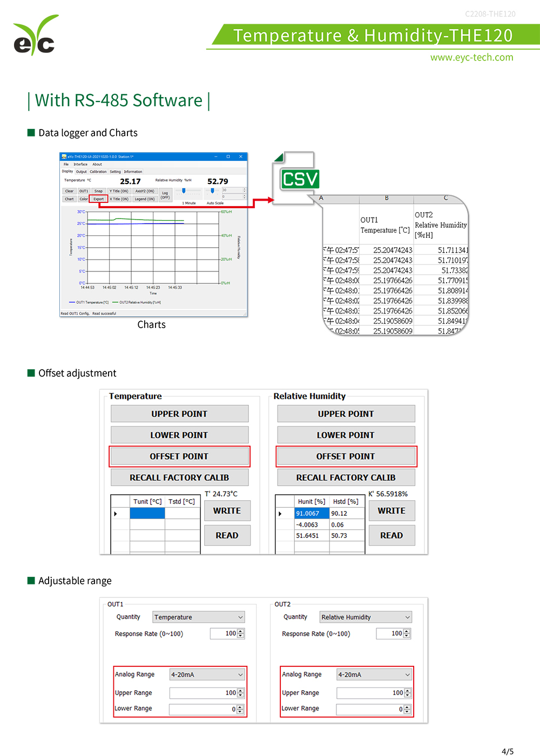Click Temperature WRITE button
This screenshot has width=540, height=756.
[x=227, y=510]
